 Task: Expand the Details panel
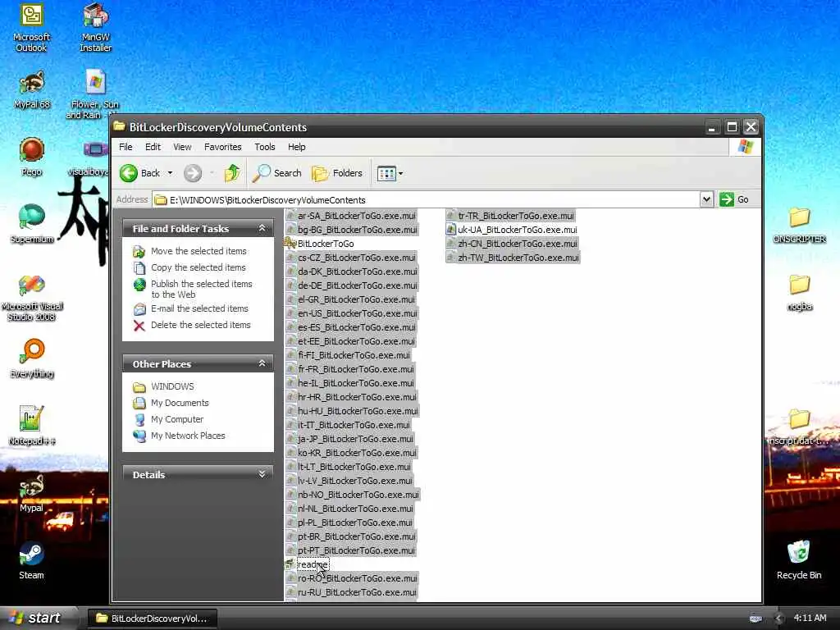pyautogui.click(x=262, y=474)
